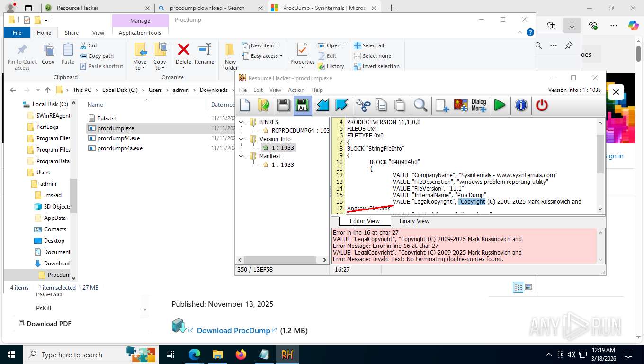
Task: Click New folder in the Explorer ribbon
Action: pyautogui.click(x=230, y=57)
